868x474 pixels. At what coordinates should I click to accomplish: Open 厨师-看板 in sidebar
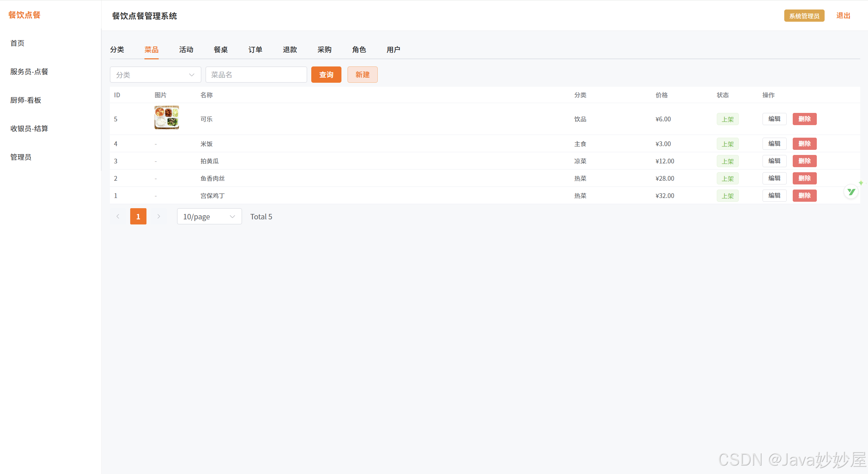point(26,100)
